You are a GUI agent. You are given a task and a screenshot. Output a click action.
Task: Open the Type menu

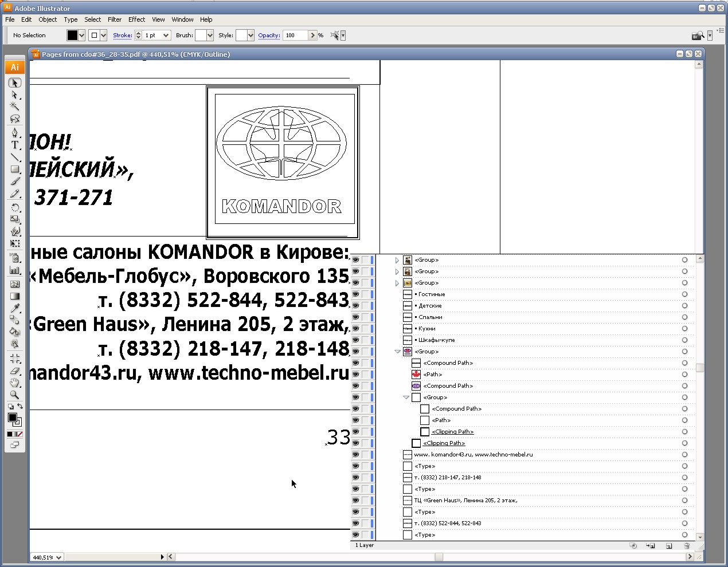point(71,19)
